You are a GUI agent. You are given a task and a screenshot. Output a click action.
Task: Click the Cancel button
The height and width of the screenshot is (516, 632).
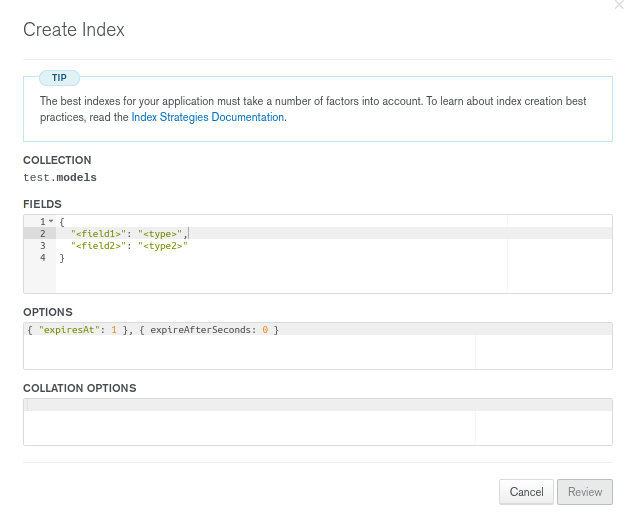point(526,492)
